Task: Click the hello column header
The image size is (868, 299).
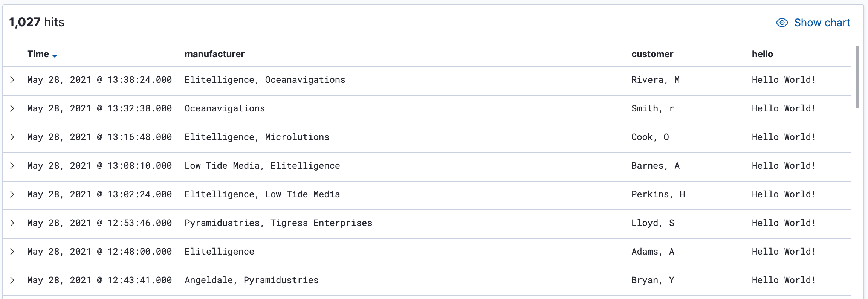Action: 762,54
